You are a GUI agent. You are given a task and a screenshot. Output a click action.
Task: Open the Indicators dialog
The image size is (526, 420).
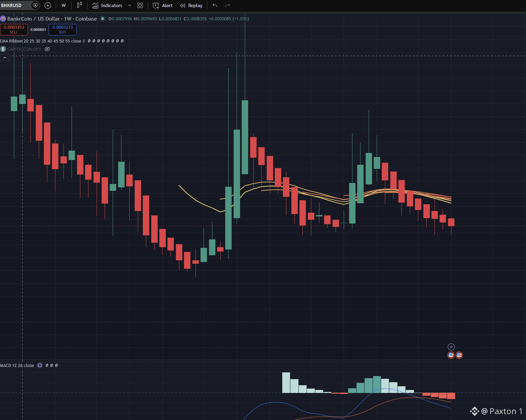[107, 5]
